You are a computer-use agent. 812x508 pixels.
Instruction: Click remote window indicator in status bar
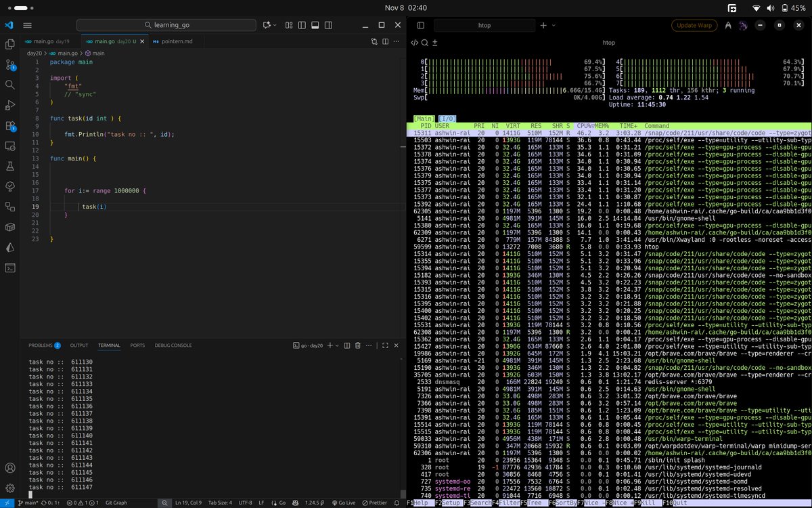[8, 503]
